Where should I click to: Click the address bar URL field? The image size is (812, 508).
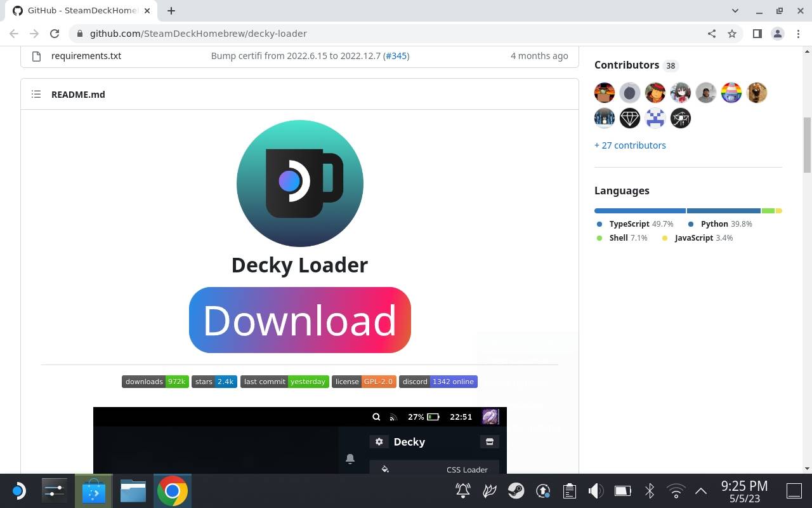click(x=389, y=34)
